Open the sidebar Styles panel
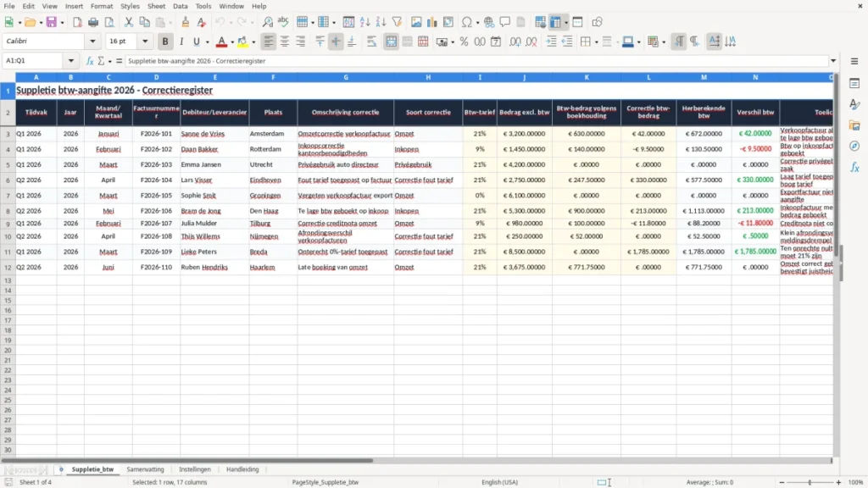 [x=854, y=104]
